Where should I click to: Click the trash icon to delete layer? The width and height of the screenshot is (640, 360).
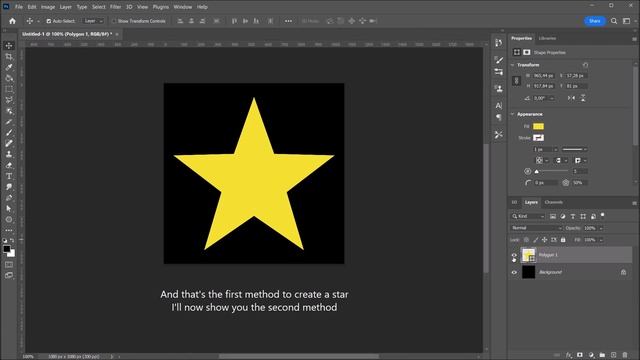click(624, 355)
